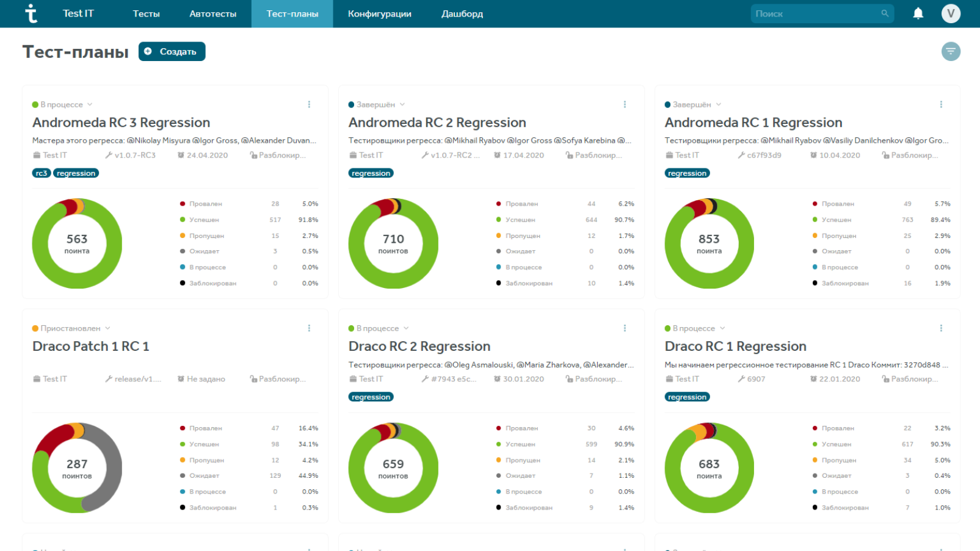Click the 659 поинтов donut chart

click(x=393, y=468)
